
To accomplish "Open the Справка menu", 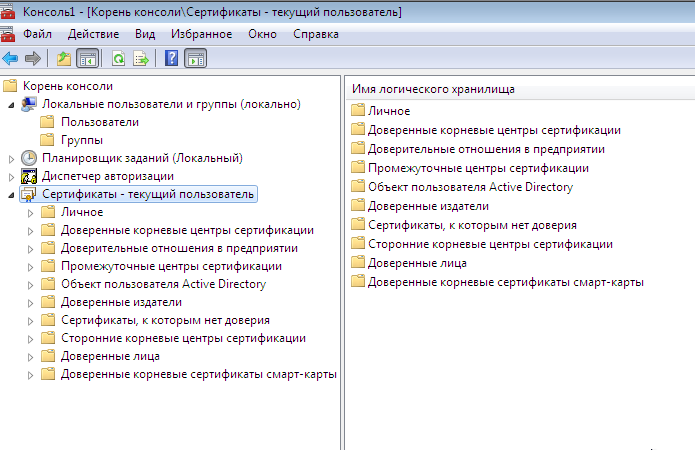I will pos(316,34).
